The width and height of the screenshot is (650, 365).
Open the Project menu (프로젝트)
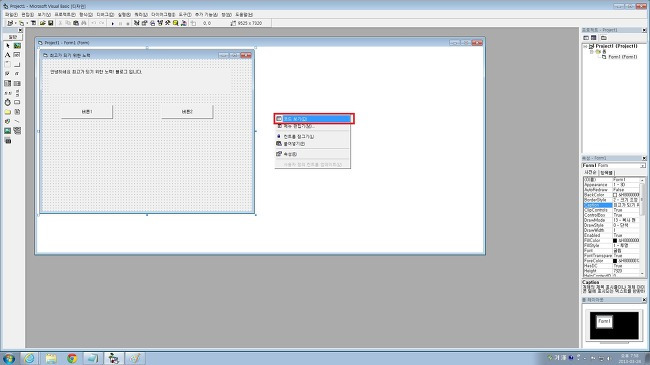pyautogui.click(x=65, y=15)
